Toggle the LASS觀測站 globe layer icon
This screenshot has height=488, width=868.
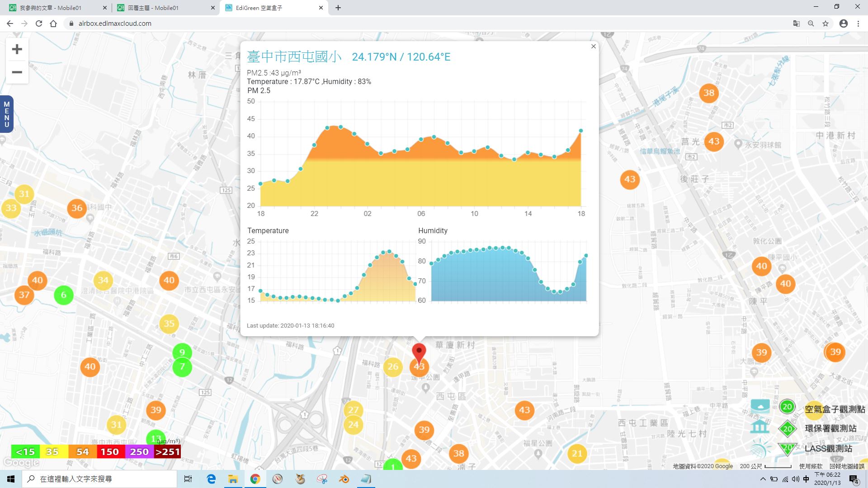(x=760, y=449)
